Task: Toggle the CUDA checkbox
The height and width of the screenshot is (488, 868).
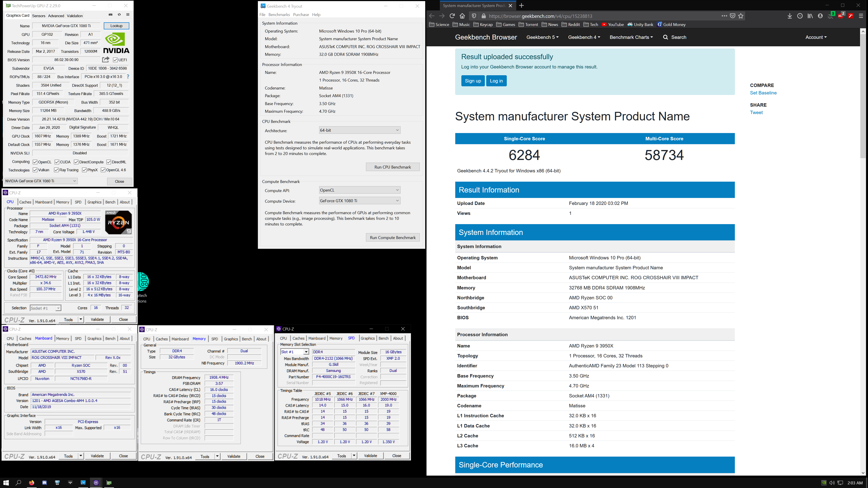Action: 57,162
